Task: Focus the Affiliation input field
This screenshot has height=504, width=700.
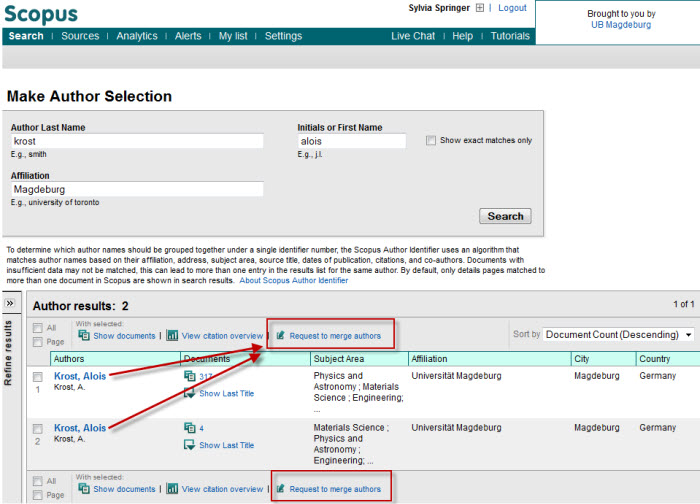Action: coord(137,189)
